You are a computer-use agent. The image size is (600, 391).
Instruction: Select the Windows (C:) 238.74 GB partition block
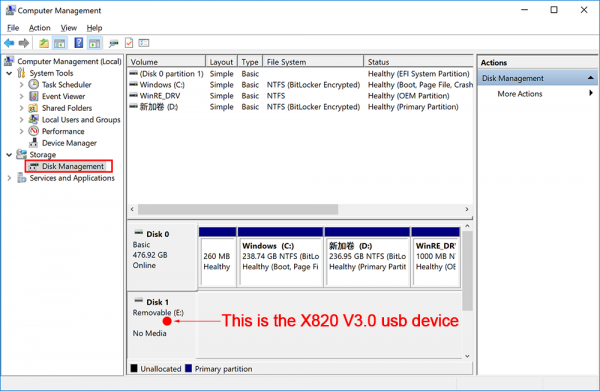[280, 257]
